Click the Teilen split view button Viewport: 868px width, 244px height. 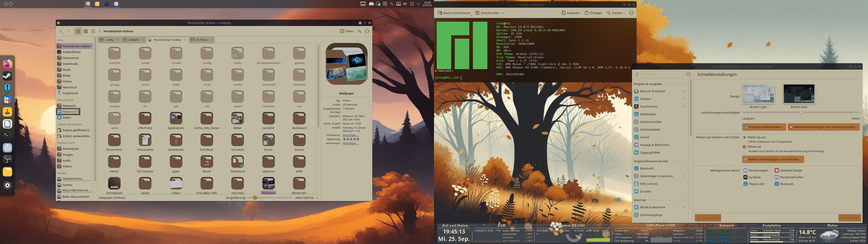tap(347, 31)
